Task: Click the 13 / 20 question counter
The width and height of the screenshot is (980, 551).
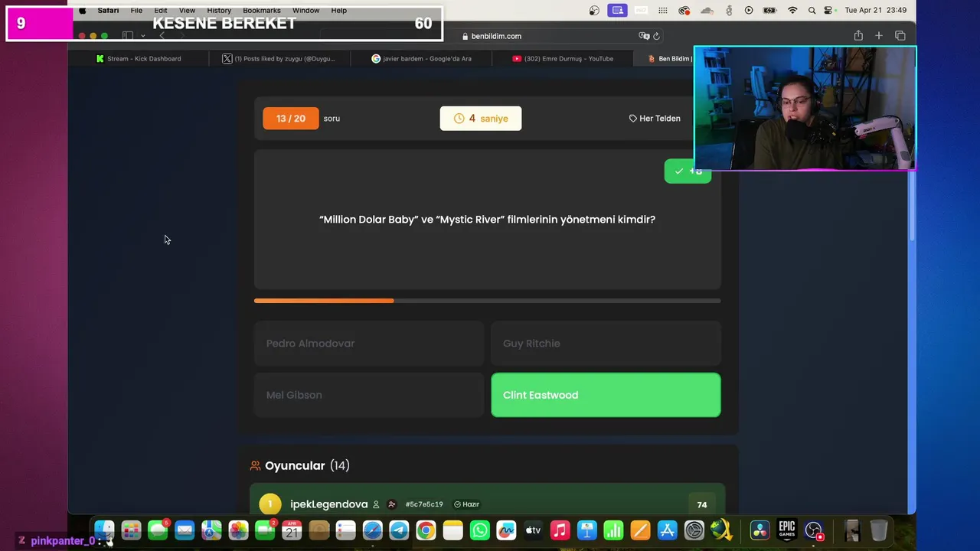Action: [291, 119]
